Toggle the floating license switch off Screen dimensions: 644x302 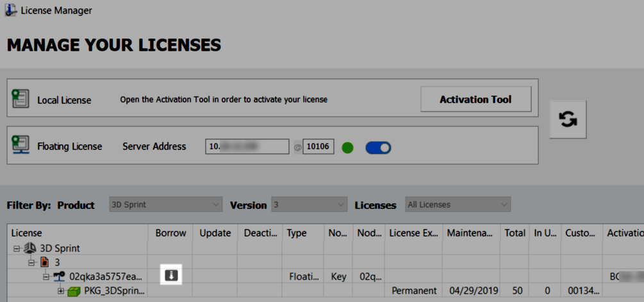[378, 148]
